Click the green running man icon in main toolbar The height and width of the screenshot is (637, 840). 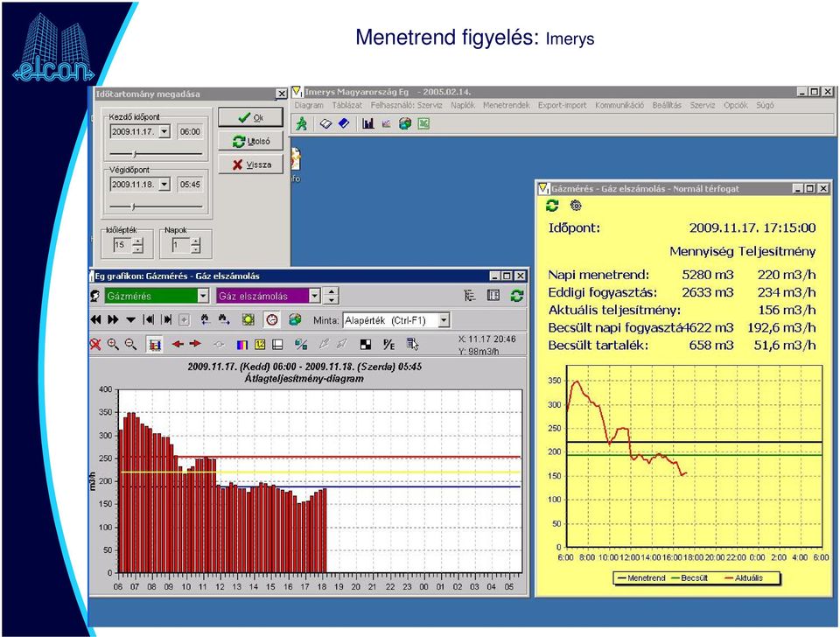[x=302, y=123]
